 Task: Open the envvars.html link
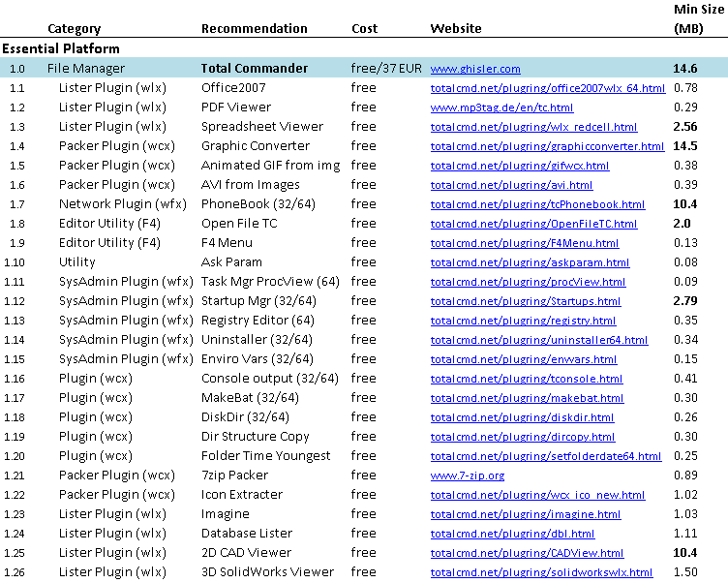click(524, 359)
